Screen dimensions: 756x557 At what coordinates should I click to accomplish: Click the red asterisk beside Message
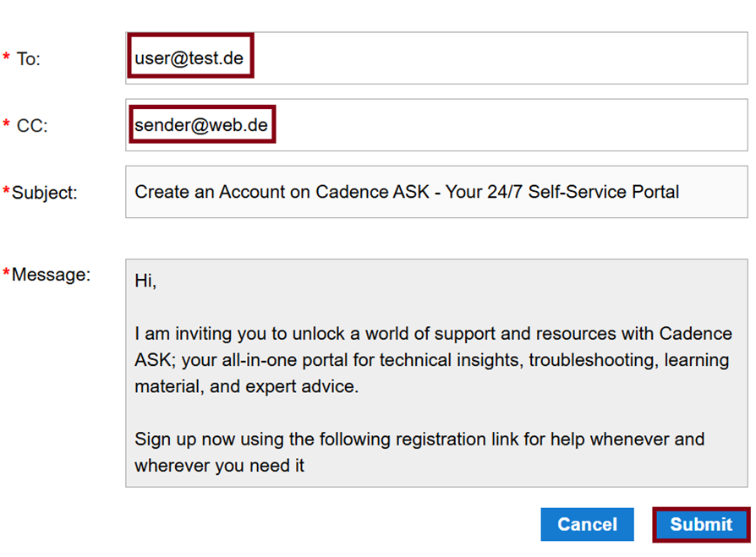coord(7,273)
